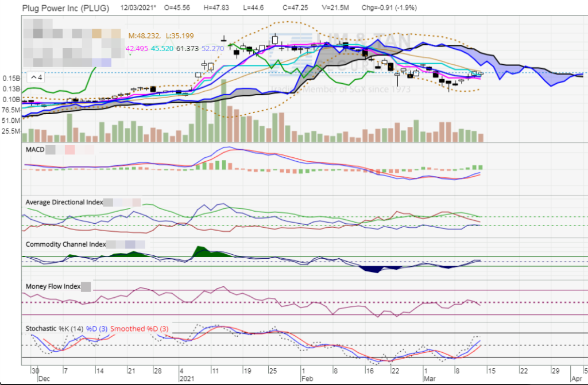Click the close price "C=47.25"
This screenshot has height=385, width=588.
click(296, 7)
